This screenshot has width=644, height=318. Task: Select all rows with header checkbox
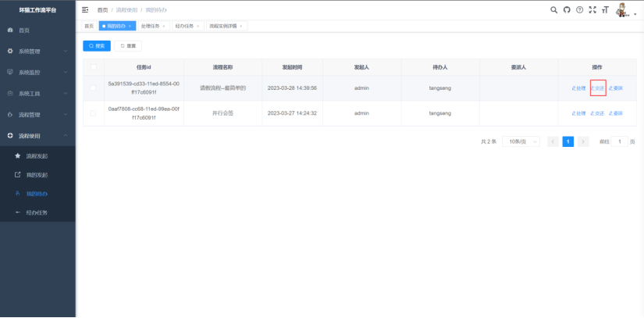[x=94, y=67]
